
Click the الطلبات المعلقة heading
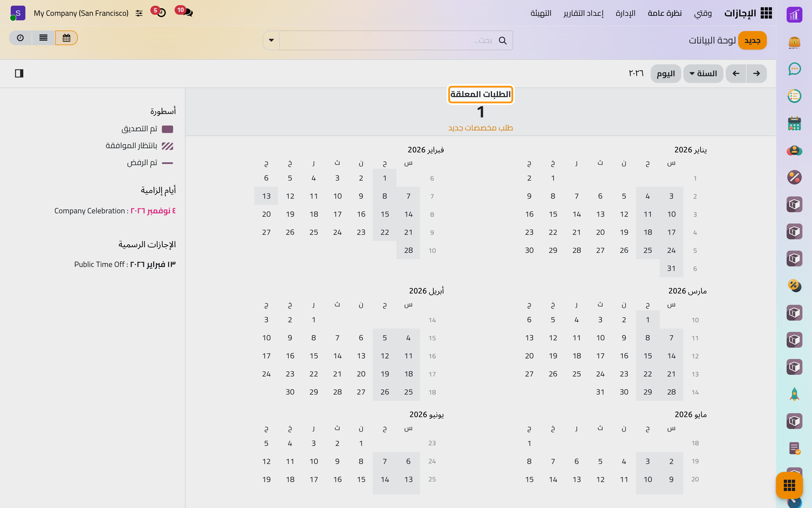pos(480,94)
